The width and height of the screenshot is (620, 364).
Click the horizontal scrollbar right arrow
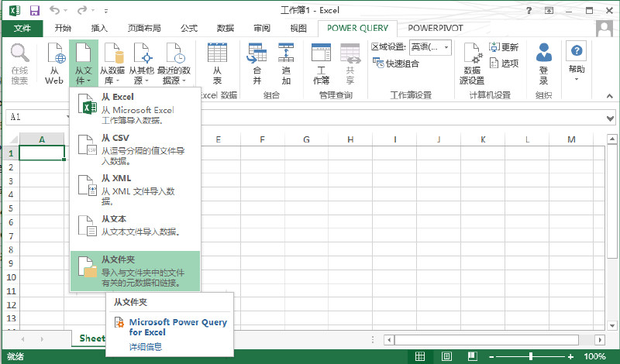coord(600,339)
